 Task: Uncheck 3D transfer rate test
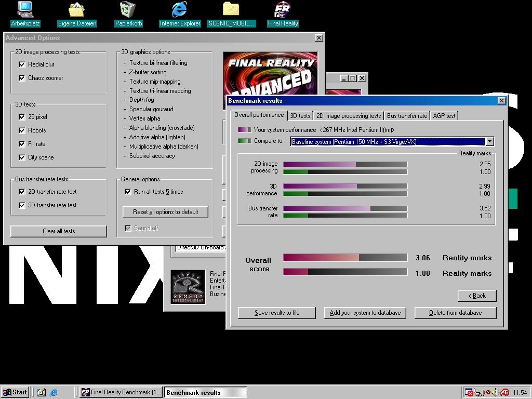click(22, 205)
